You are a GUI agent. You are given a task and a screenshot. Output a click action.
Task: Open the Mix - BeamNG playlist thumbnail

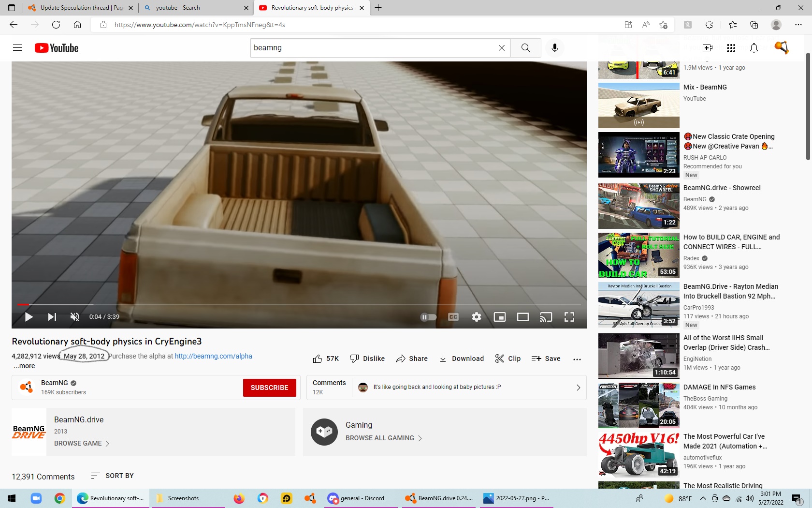tap(638, 105)
